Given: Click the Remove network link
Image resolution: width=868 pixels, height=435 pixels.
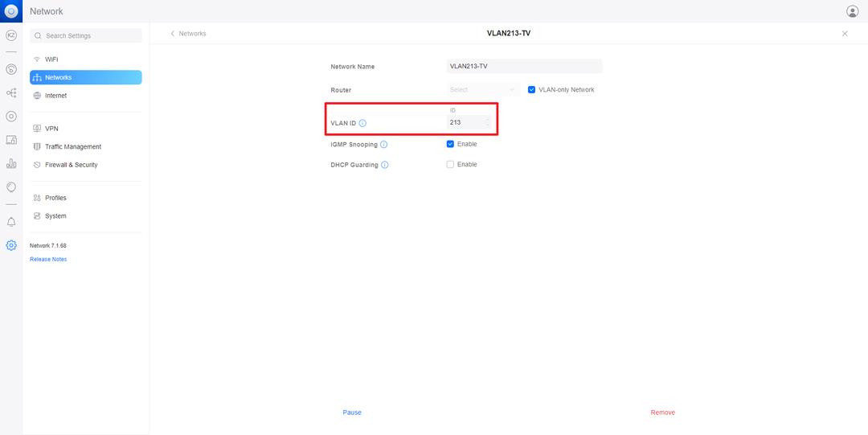Looking at the screenshot, I should coord(662,412).
